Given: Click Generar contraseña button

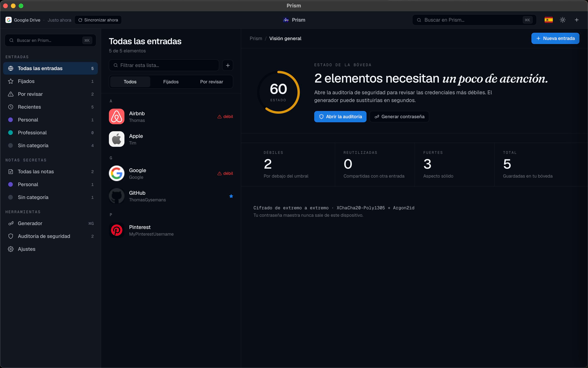Looking at the screenshot, I should (399, 117).
